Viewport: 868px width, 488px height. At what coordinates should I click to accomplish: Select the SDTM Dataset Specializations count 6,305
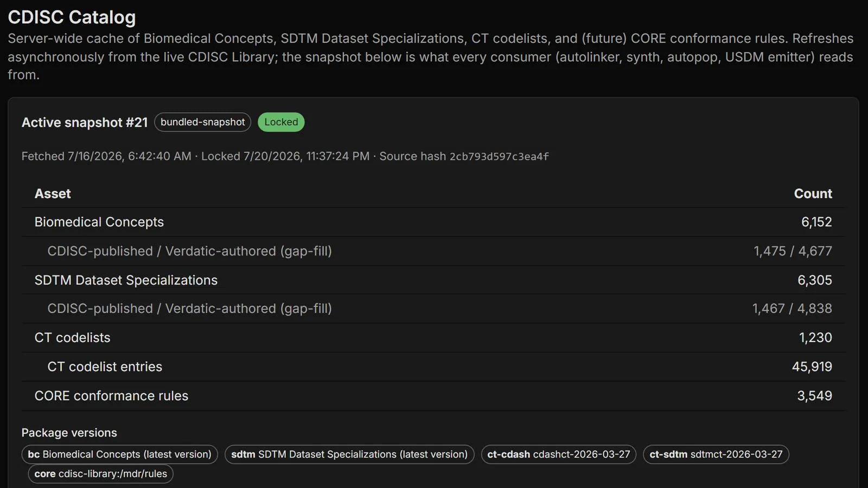click(x=814, y=280)
